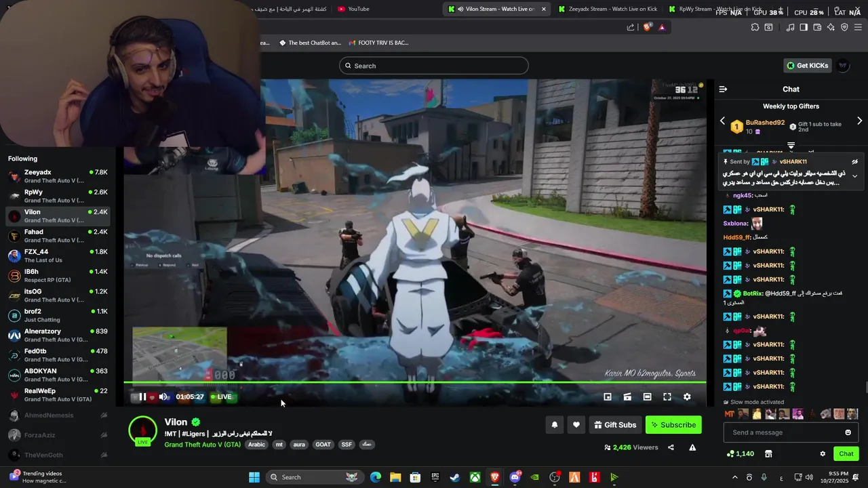Click the green Chat send button

tap(846, 453)
